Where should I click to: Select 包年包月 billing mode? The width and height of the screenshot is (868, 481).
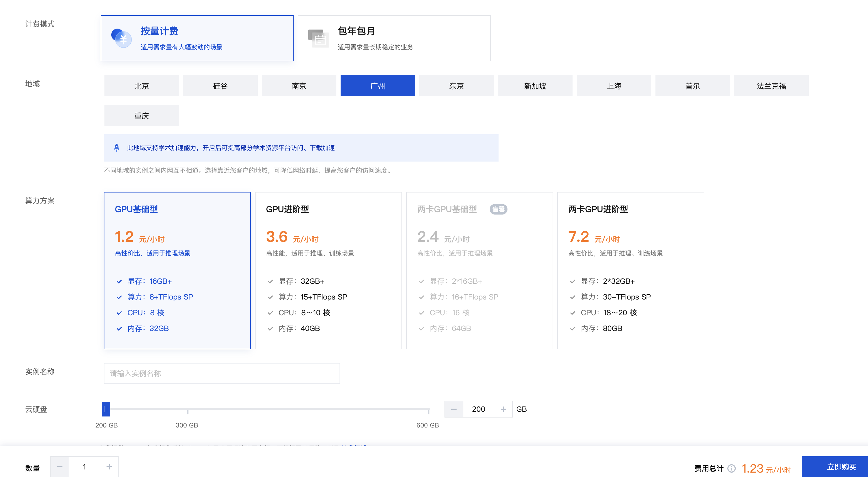(394, 38)
